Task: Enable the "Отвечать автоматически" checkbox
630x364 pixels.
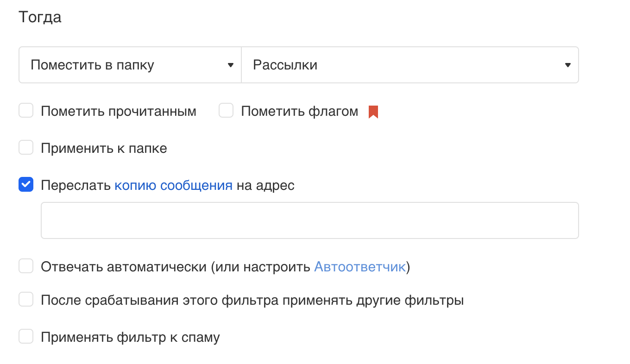Action: [x=26, y=267]
